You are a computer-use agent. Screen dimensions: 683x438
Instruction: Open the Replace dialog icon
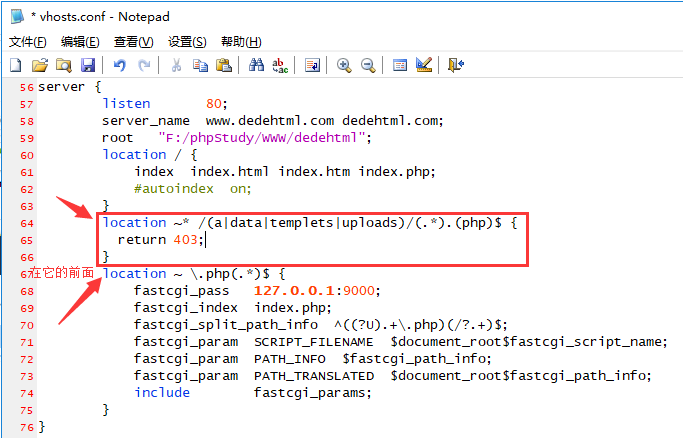click(280, 65)
